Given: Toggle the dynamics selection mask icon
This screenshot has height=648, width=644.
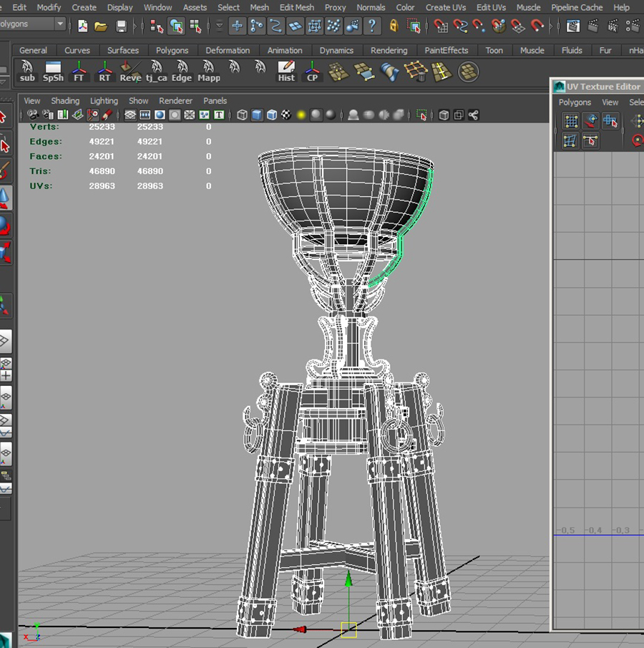Looking at the screenshot, I should coord(333,26).
